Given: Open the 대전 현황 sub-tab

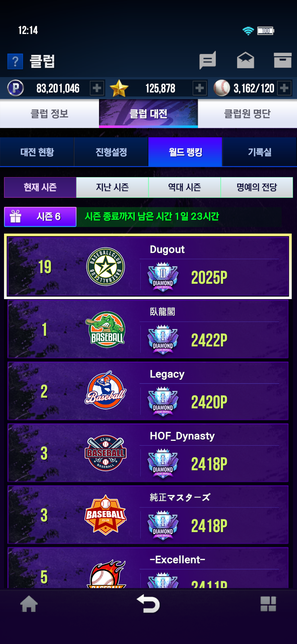Looking at the screenshot, I should pos(37,152).
